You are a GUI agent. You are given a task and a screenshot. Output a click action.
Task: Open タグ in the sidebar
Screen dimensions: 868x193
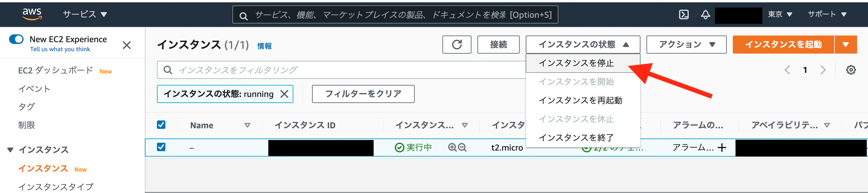26,107
